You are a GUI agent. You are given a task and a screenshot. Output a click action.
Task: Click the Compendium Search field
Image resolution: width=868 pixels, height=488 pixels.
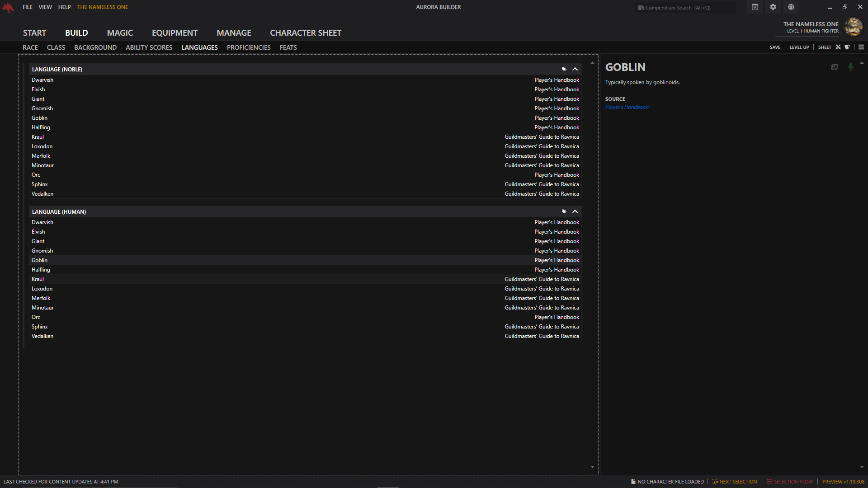685,8
